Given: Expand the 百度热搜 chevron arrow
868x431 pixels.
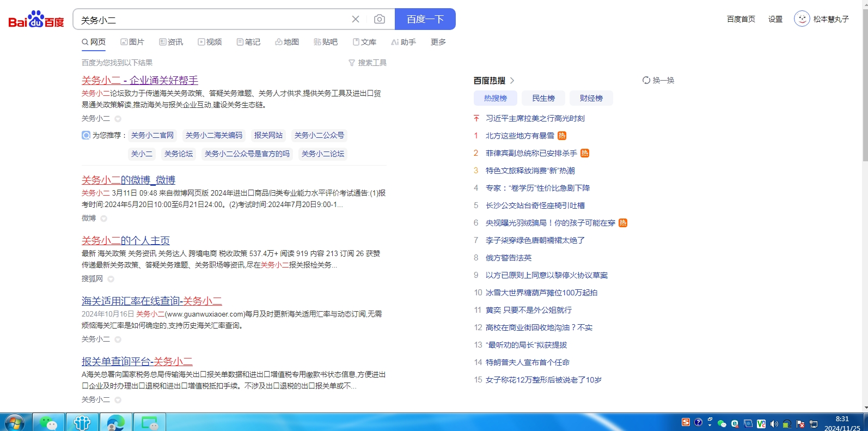Looking at the screenshot, I should [x=512, y=81].
